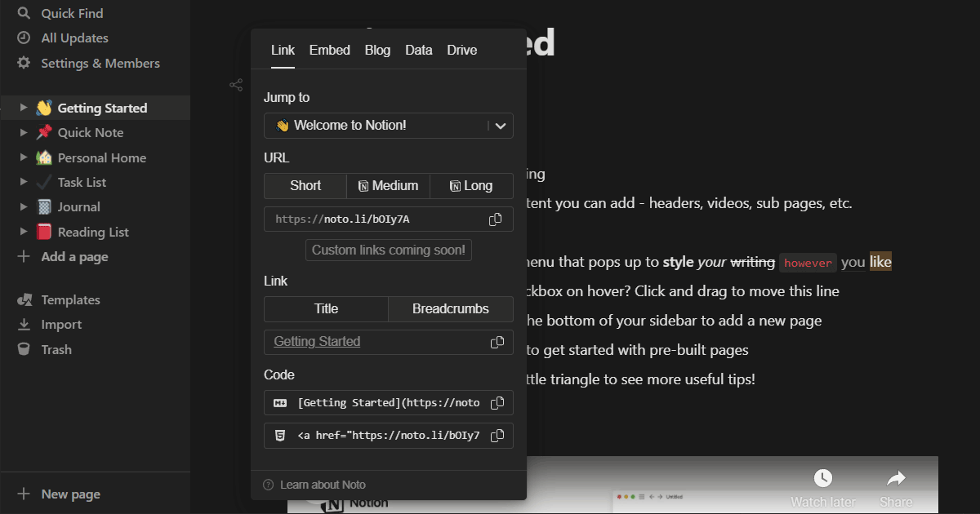
Task: Click the 'Jump to' section label
Action: pyautogui.click(x=287, y=98)
